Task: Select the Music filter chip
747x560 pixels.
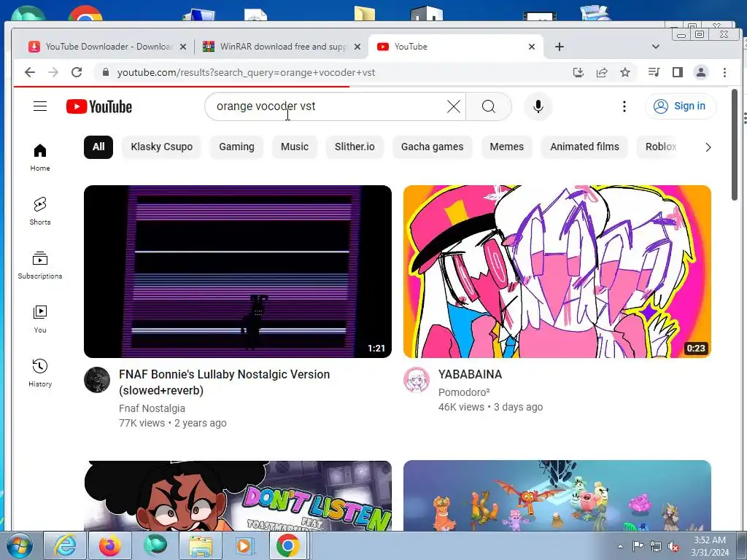Action: click(x=295, y=147)
